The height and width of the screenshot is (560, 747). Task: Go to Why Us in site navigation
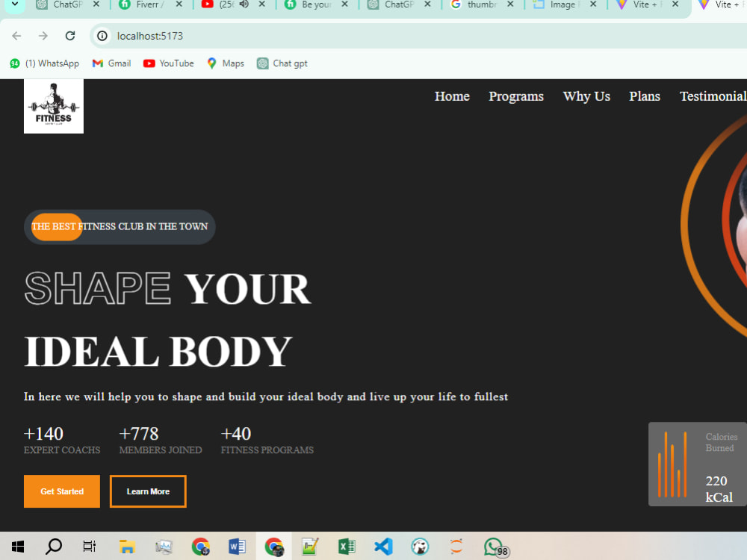click(586, 96)
